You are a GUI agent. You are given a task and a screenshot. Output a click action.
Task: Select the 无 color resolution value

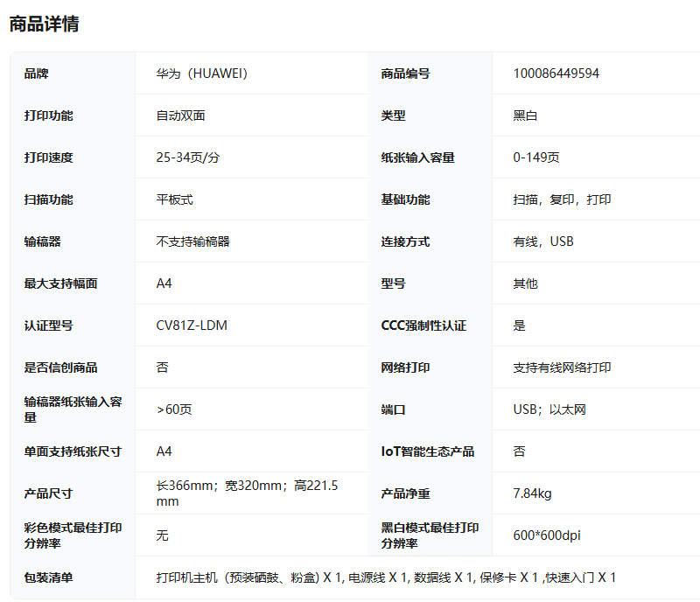click(x=162, y=535)
